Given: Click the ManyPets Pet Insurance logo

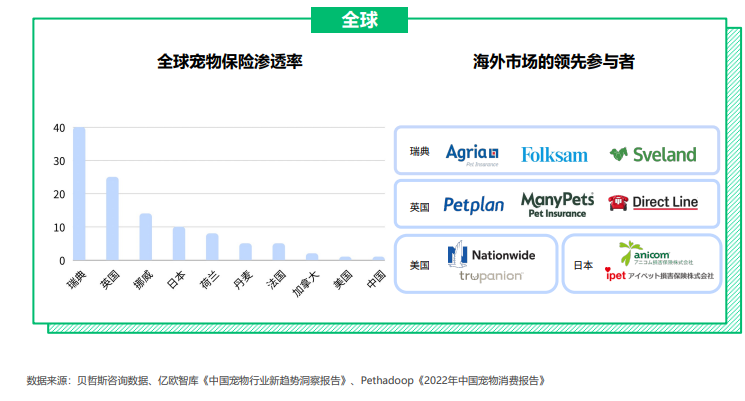Looking at the screenshot, I should [x=557, y=205].
